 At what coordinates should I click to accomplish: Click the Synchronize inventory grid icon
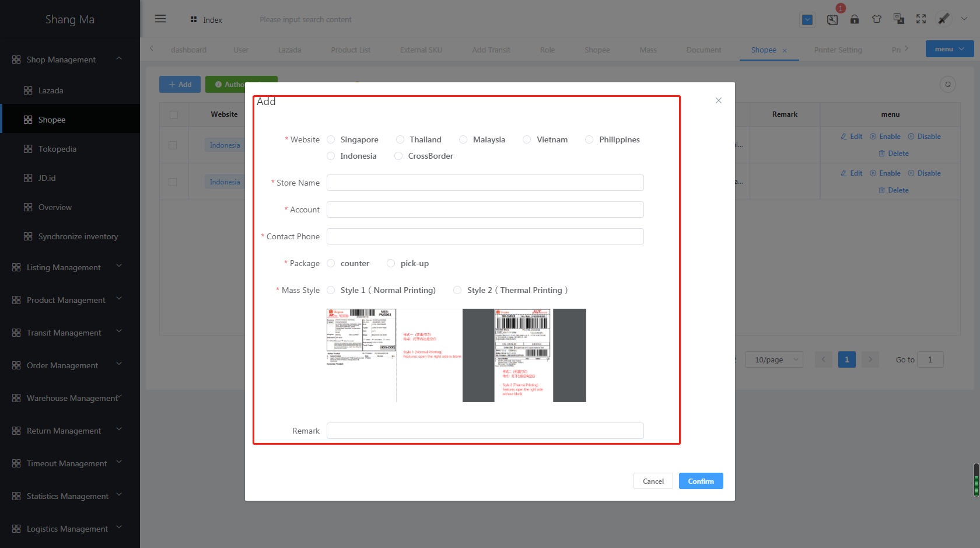click(x=28, y=236)
